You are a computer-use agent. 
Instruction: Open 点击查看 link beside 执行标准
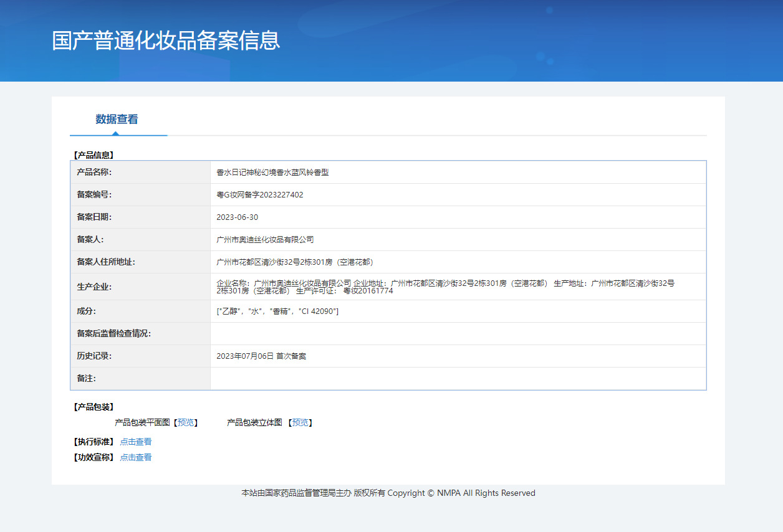click(135, 442)
